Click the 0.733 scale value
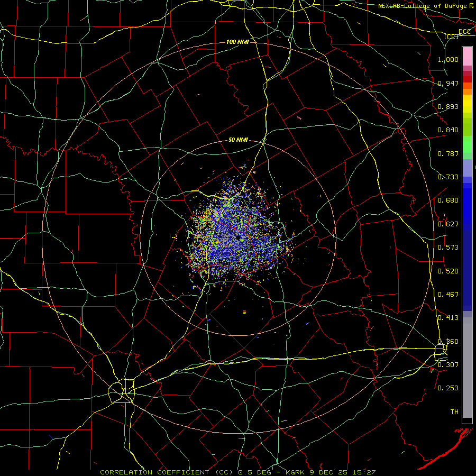This screenshot has height=476, width=476. coord(448,177)
